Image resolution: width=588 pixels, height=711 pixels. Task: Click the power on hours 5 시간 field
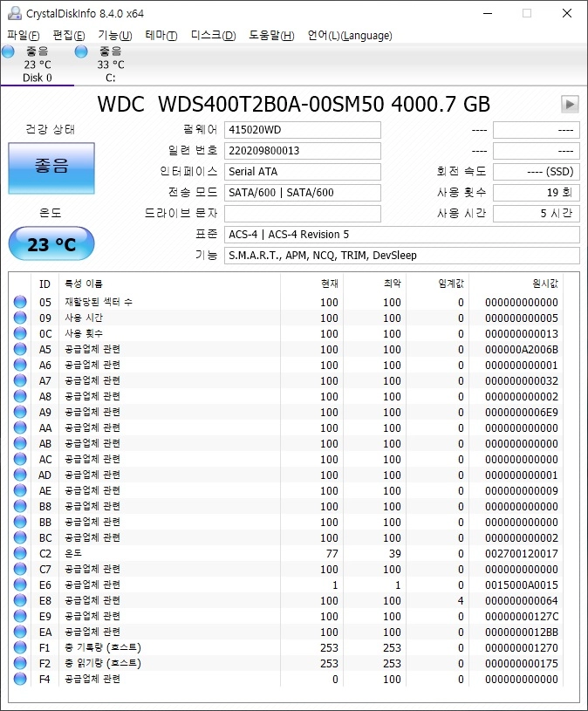(537, 214)
